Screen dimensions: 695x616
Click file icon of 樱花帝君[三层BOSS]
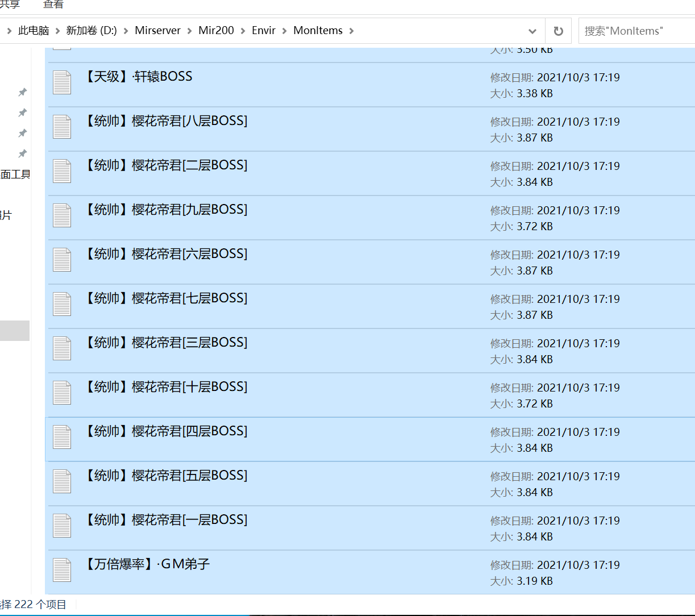tap(62, 349)
